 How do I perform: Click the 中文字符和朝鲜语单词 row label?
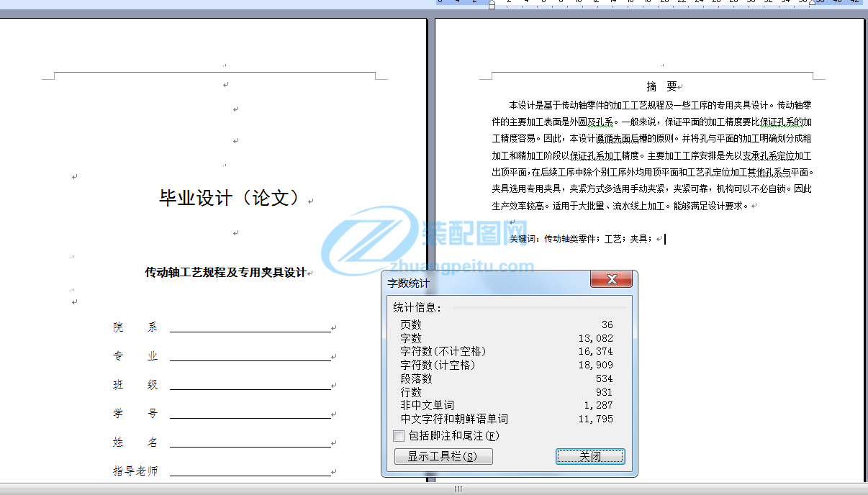tap(454, 419)
